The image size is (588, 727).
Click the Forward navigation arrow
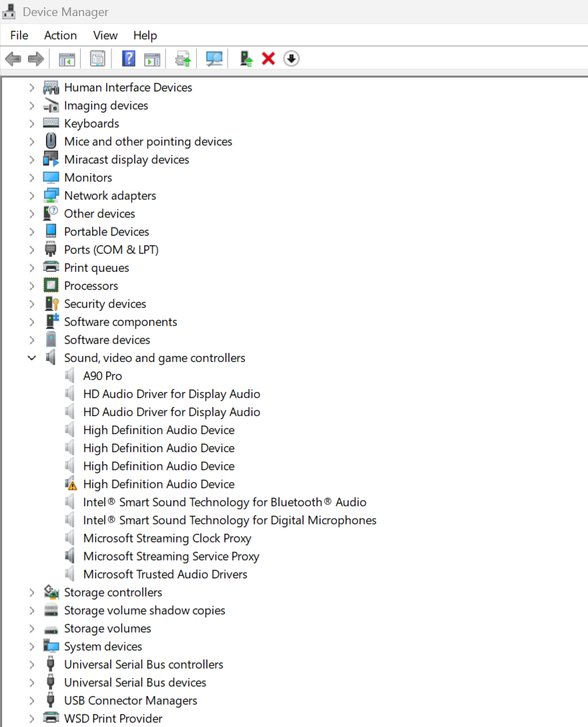(x=35, y=59)
